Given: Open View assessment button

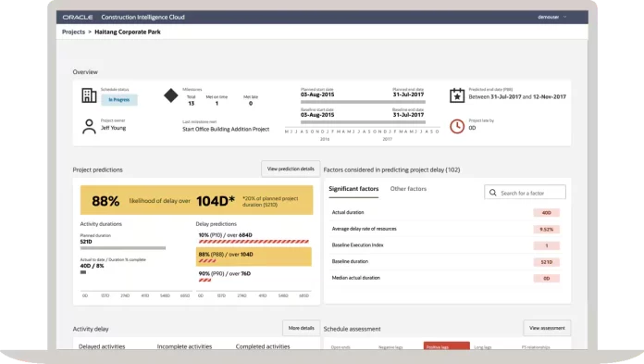Looking at the screenshot, I should coord(547,328).
